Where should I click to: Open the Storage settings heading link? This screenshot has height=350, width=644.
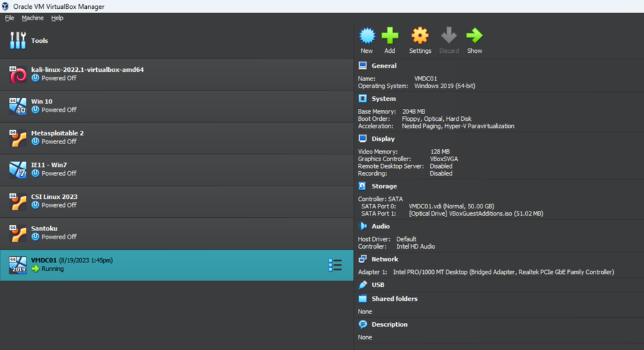tap(384, 186)
